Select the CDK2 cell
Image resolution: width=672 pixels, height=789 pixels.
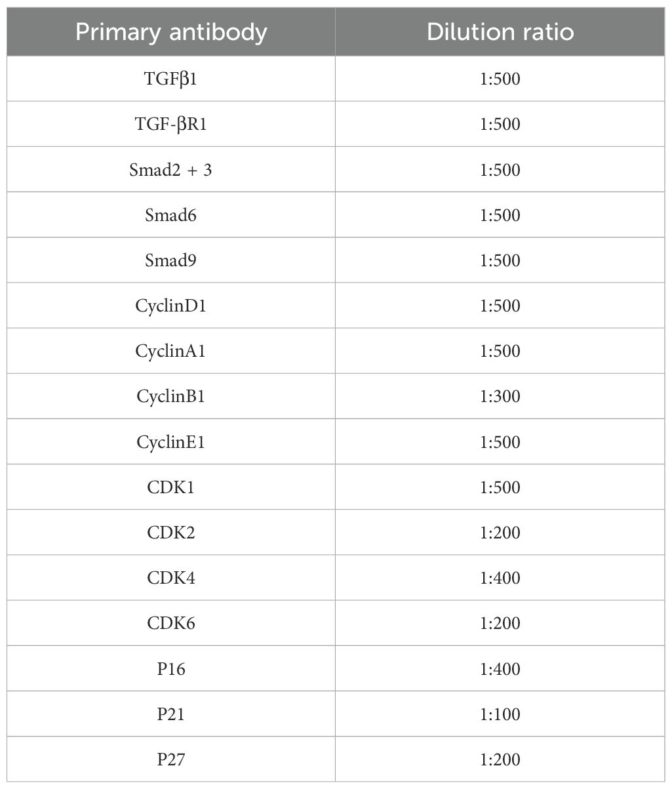[x=171, y=533]
